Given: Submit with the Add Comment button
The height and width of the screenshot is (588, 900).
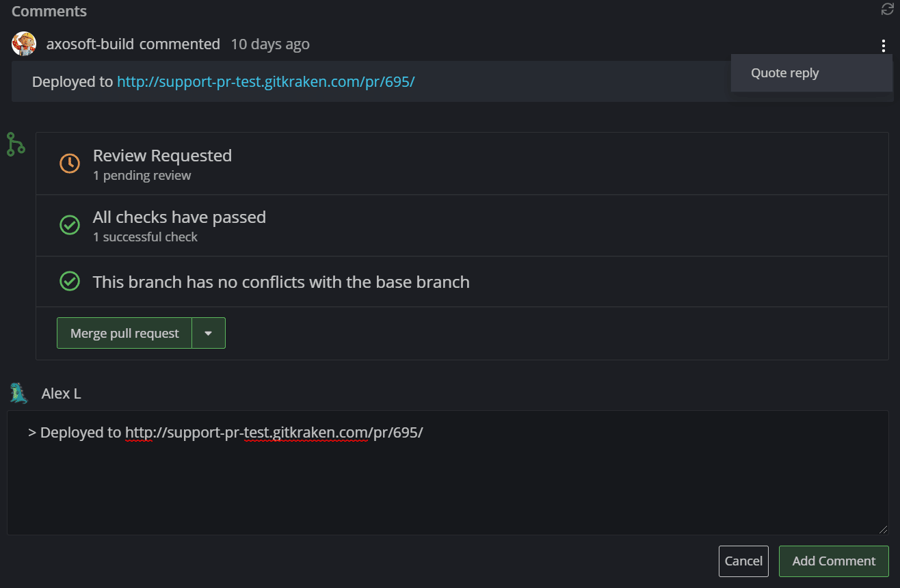Looking at the screenshot, I should pyautogui.click(x=834, y=561).
